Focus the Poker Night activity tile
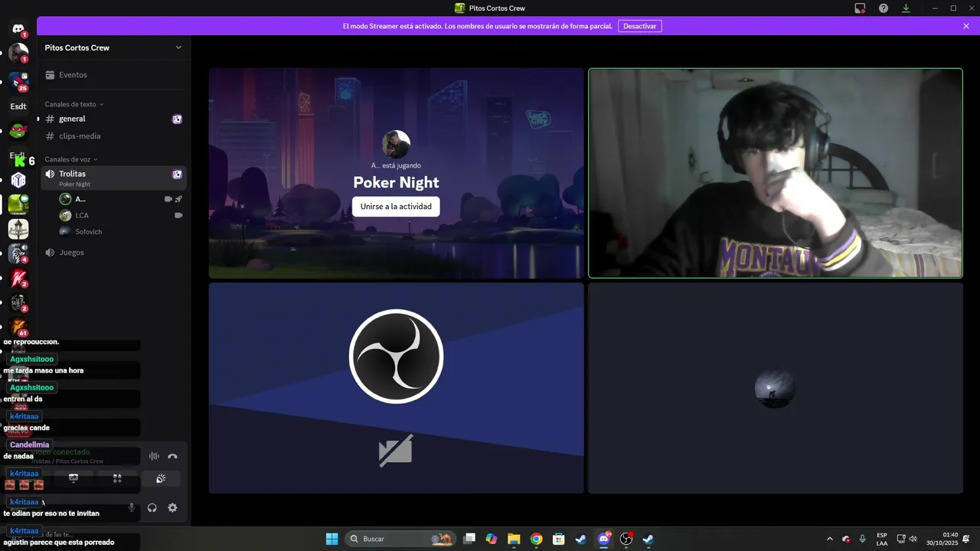980x551 pixels. (396, 173)
